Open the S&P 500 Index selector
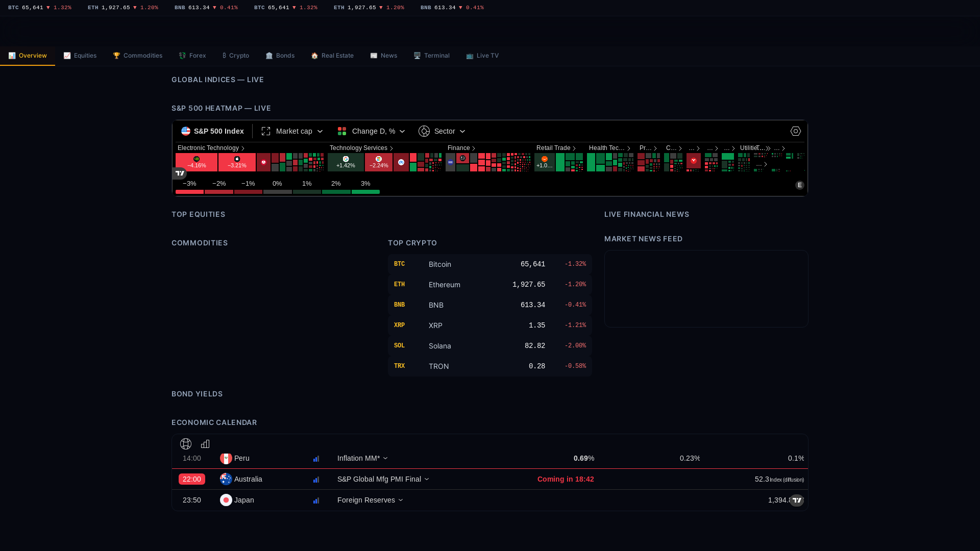Screen dimensions: 980x551 [212, 131]
